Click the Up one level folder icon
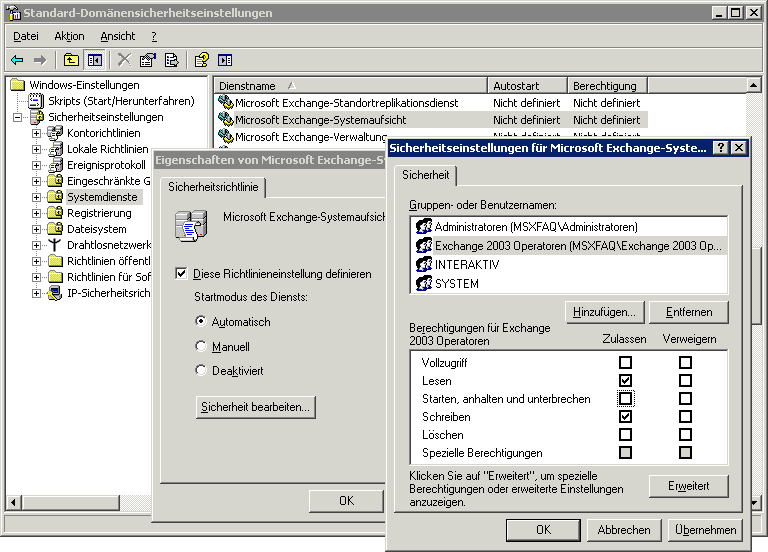768x552 pixels. tap(72, 60)
